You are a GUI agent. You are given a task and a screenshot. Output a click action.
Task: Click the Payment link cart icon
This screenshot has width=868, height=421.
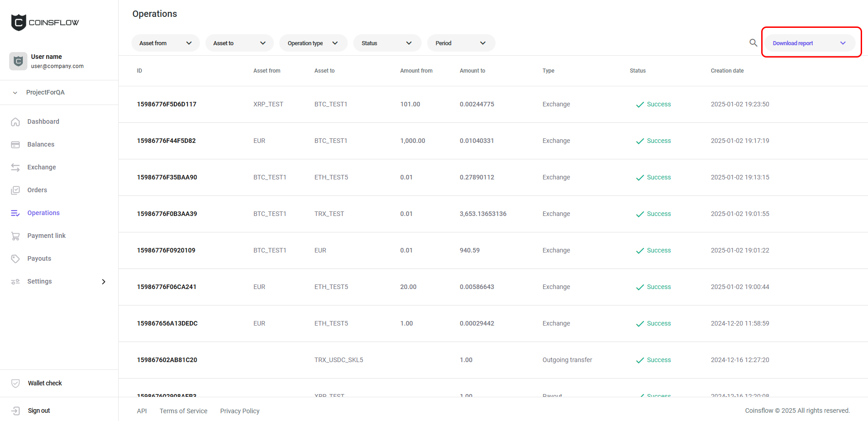[16, 236]
